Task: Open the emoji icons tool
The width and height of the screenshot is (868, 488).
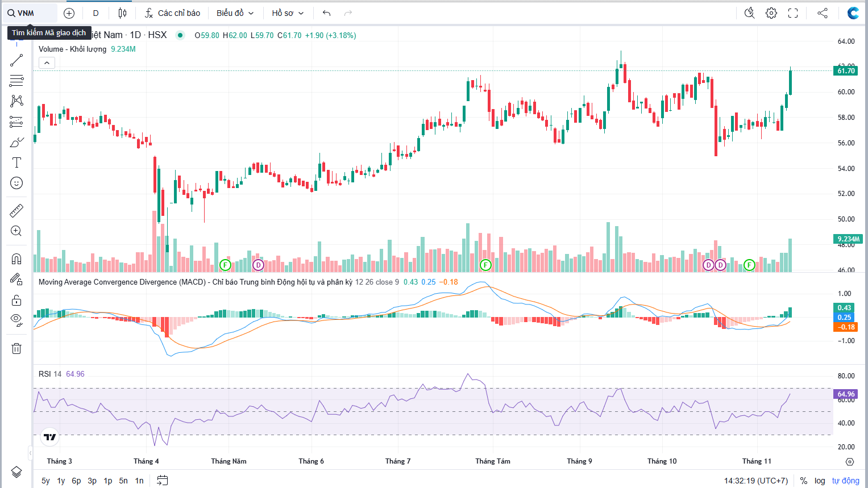Action: [x=16, y=183]
